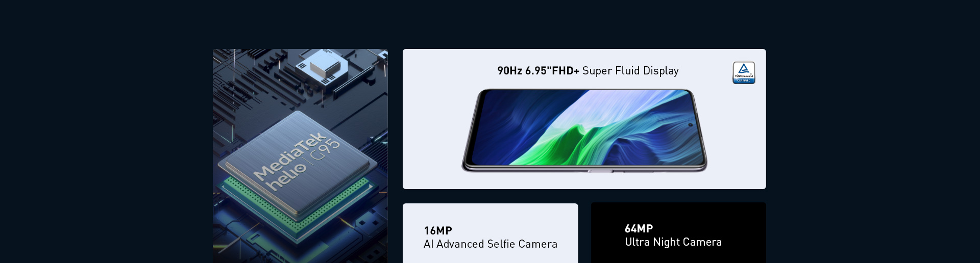Image resolution: width=980 pixels, height=263 pixels.
Task: Select the 64MP heading
Action: click(x=639, y=228)
